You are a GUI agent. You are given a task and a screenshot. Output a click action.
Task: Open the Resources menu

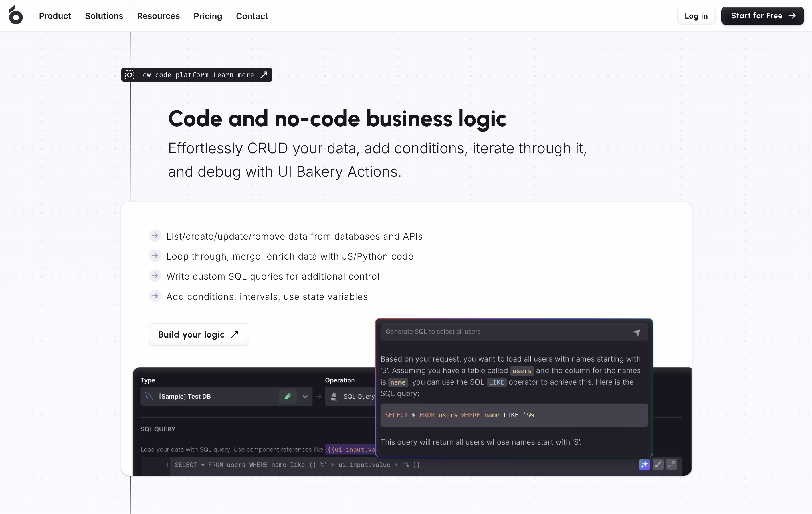(158, 16)
